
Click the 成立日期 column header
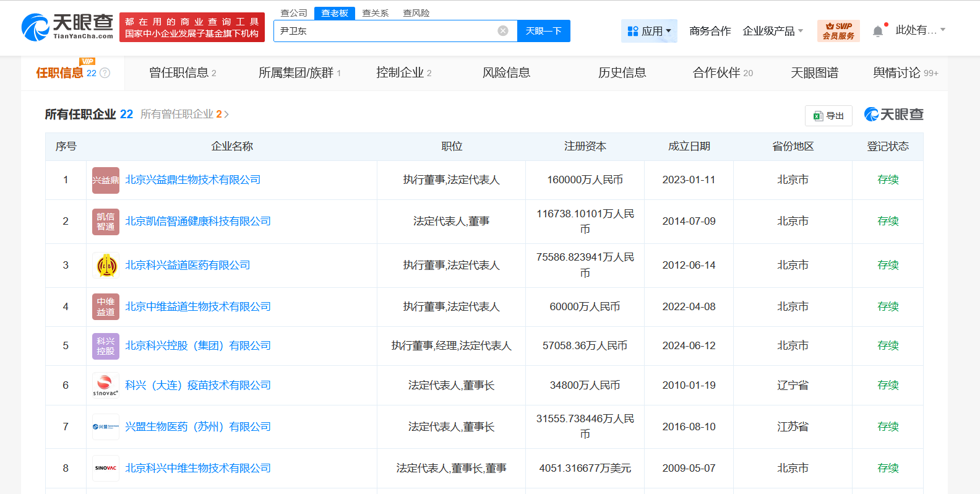(x=689, y=147)
